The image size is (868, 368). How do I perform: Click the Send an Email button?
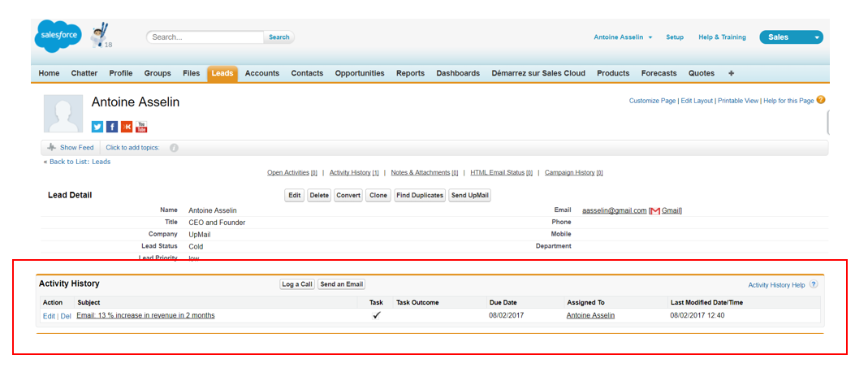[x=342, y=284]
